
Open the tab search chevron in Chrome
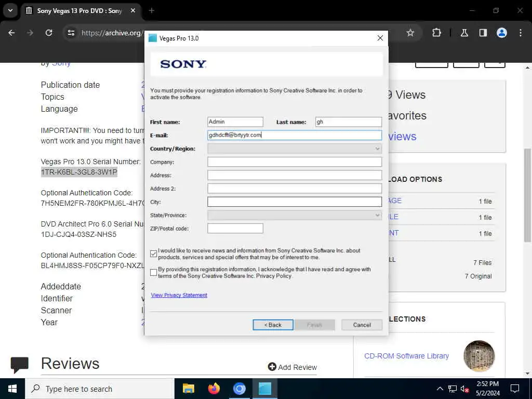pos(10,10)
